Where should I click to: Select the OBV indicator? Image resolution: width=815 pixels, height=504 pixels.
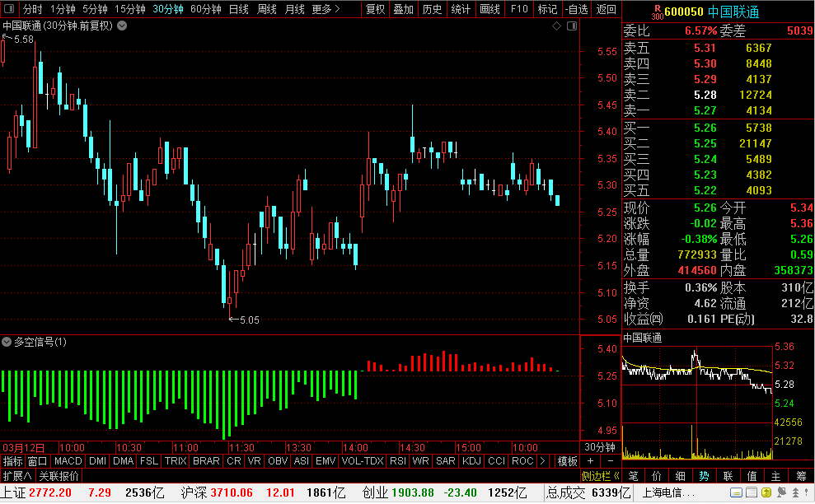tap(278, 461)
